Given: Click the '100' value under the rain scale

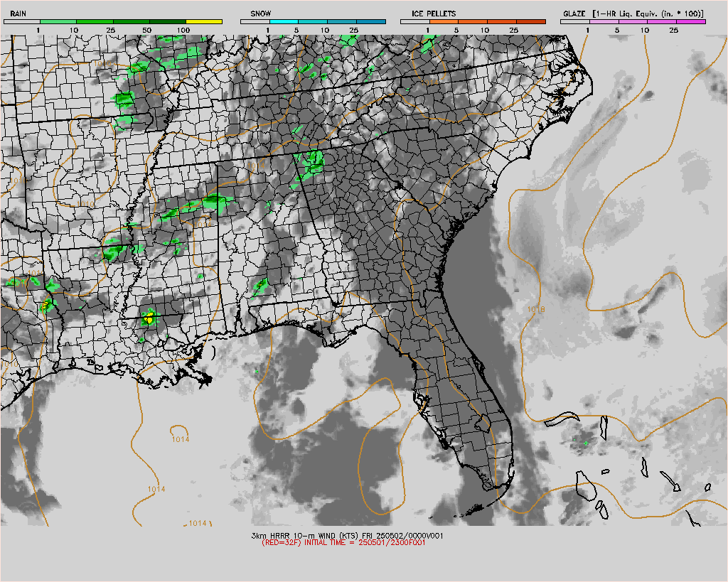Looking at the screenshot, I should point(183,30).
